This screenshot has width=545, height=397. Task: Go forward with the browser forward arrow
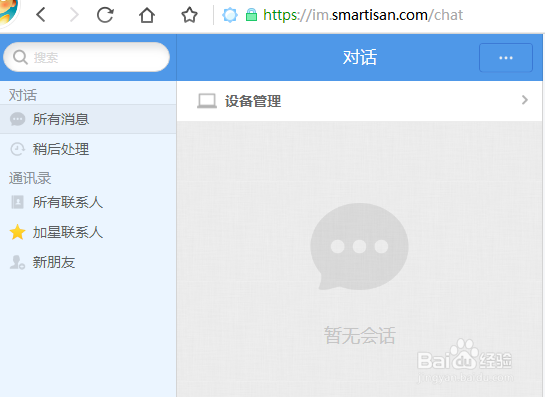point(74,15)
